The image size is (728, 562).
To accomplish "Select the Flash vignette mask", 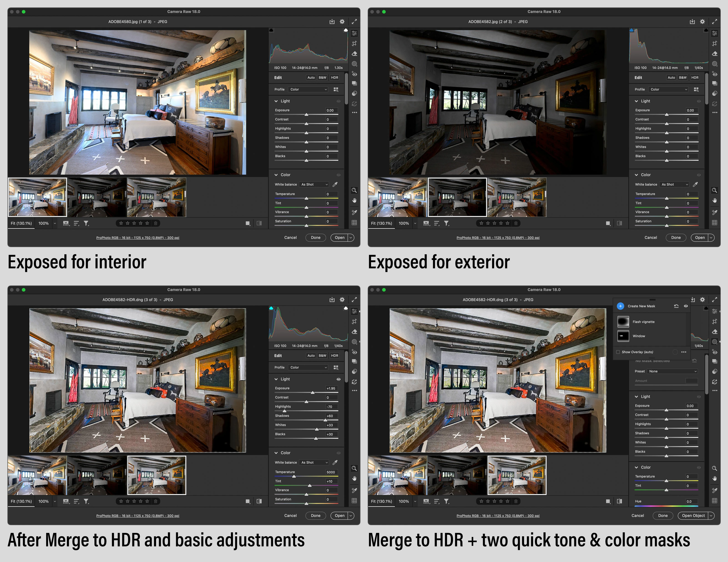I will tap(643, 322).
